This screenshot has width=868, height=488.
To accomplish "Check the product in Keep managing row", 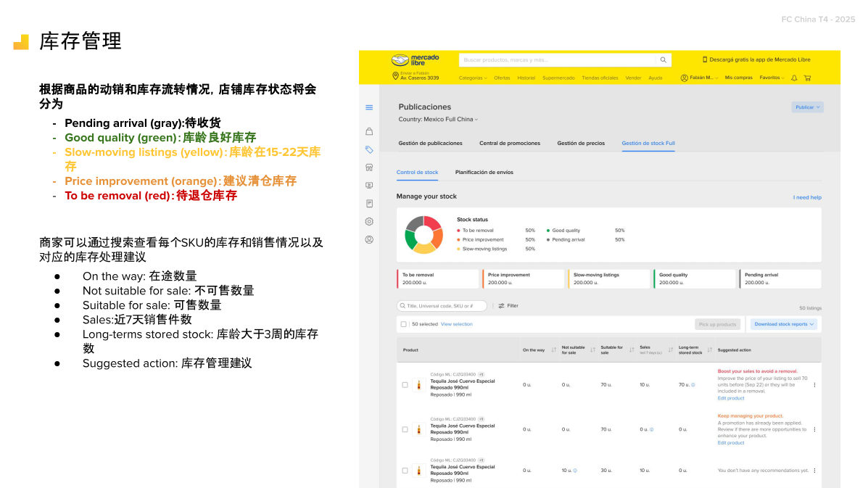I will click(405, 429).
